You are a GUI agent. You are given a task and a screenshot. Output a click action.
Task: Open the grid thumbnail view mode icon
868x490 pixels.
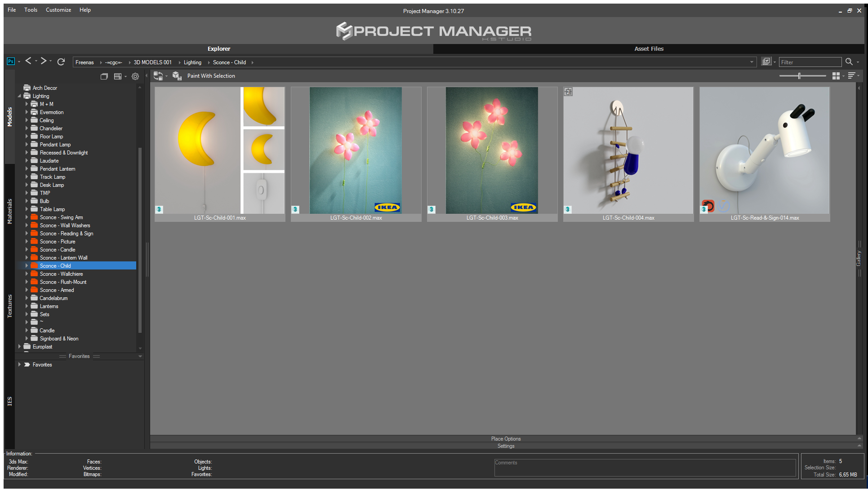tap(836, 76)
